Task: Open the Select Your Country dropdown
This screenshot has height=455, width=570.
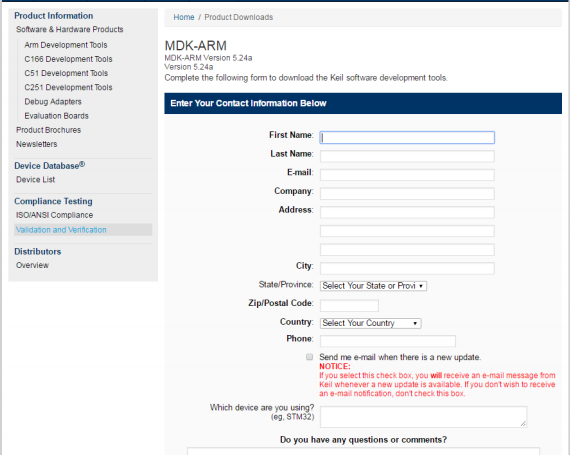Action: pos(370,323)
